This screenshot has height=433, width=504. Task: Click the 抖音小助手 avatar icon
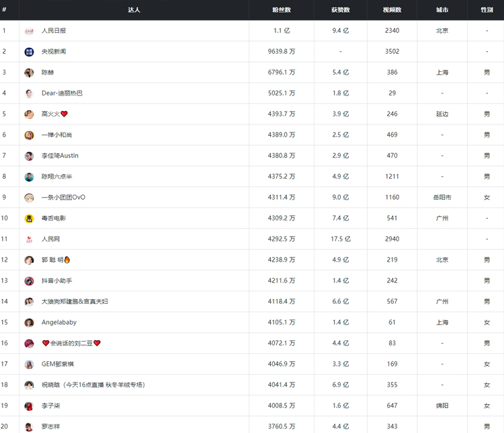point(30,281)
